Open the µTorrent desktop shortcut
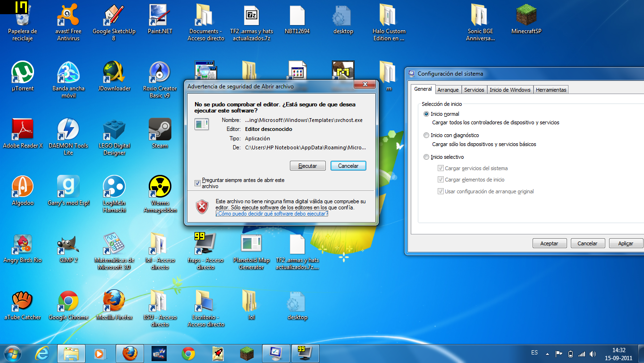This screenshot has width=644, height=363. (22, 77)
